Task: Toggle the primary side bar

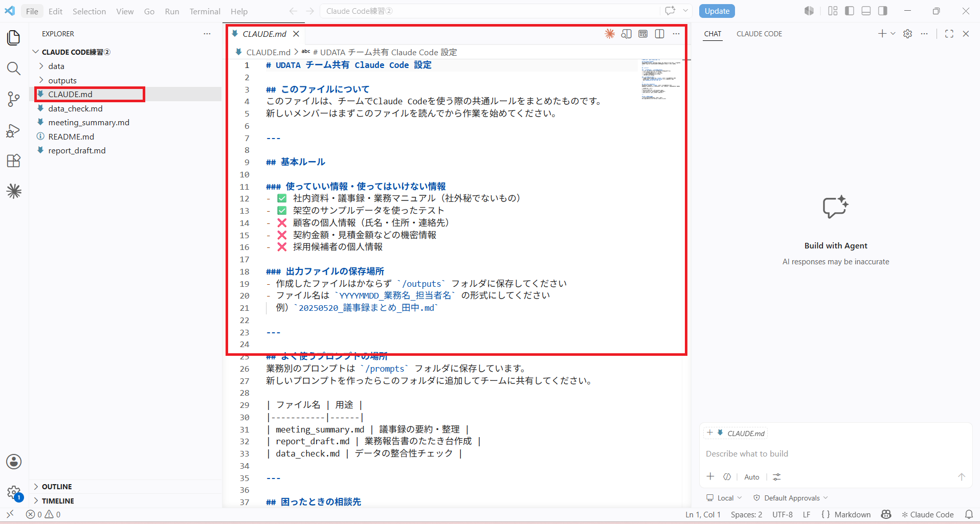Action: (850, 11)
